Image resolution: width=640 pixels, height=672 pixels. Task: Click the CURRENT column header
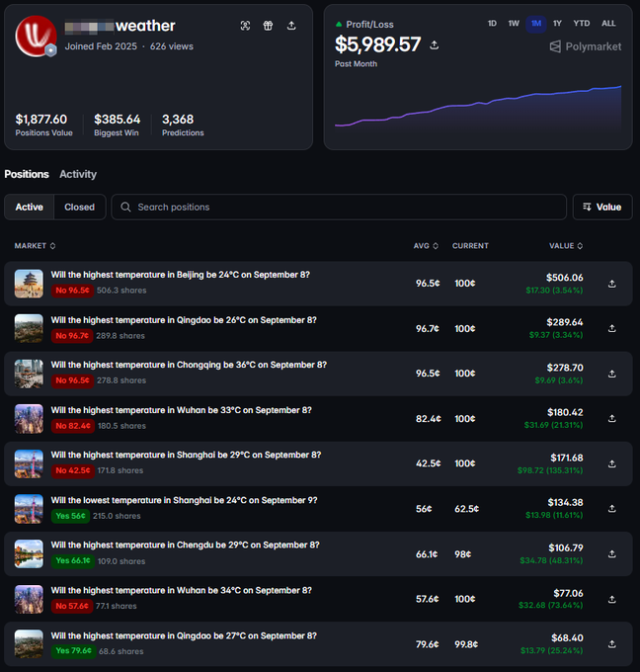click(470, 246)
